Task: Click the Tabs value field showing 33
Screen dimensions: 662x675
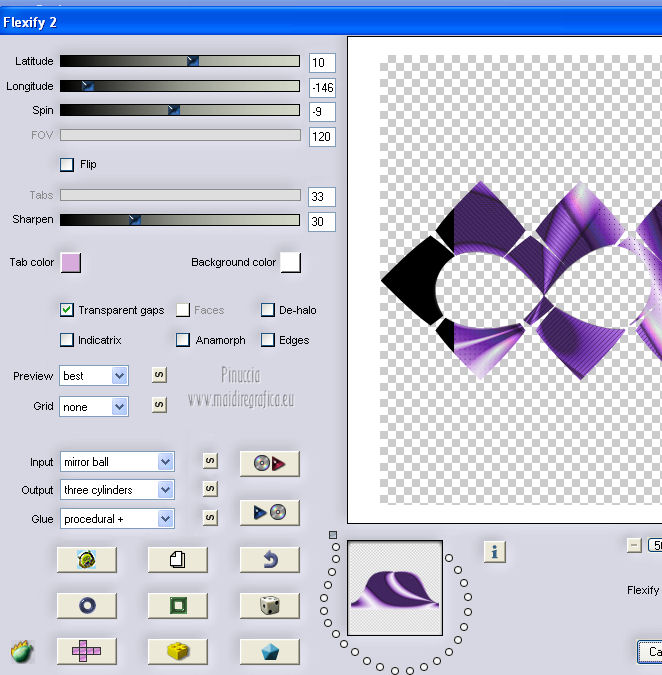Action: [x=322, y=197]
